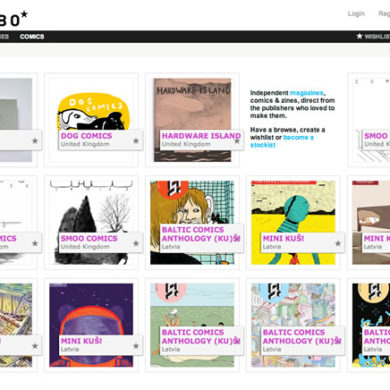The width and height of the screenshot is (390, 390).
Task: Click the Login link
Action: click(x=356, y=14)
